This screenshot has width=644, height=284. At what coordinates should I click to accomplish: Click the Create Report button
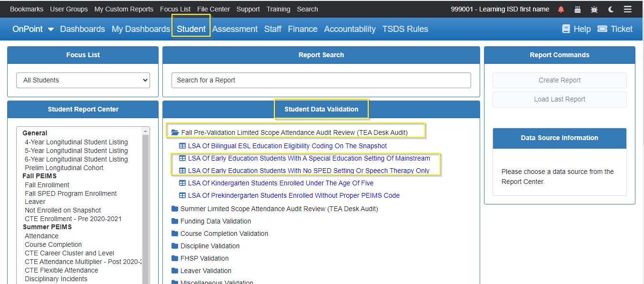pyautogui.click(x=560, y=80)
